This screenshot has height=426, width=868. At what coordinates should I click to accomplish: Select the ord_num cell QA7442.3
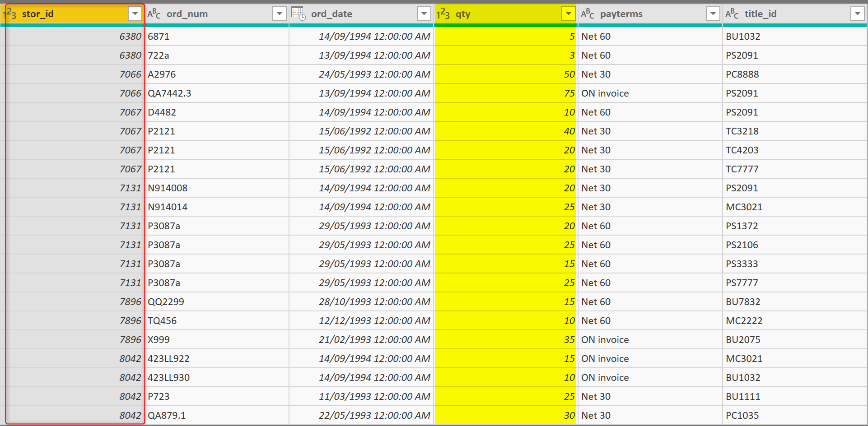tap(170, 93)
